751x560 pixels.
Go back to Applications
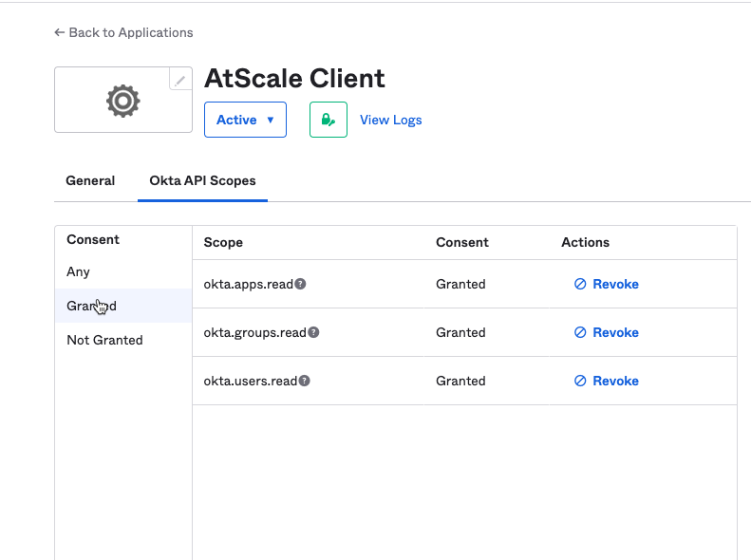(x=123, y=32)
